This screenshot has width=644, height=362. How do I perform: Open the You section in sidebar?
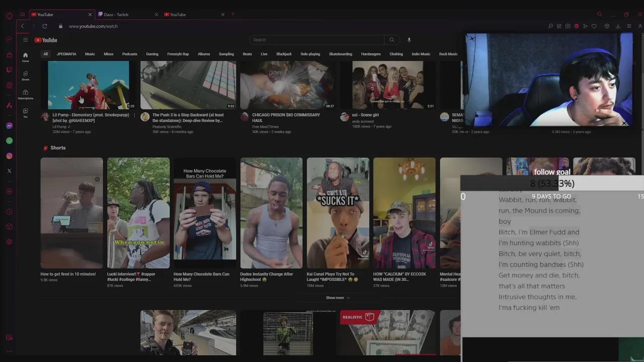(x=25, y=113)
